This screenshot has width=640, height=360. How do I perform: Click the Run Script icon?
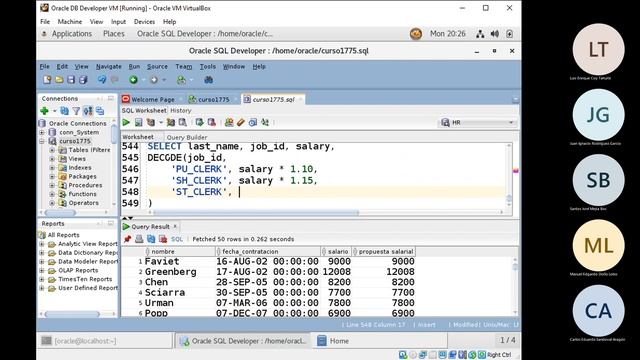coord(139,122)
